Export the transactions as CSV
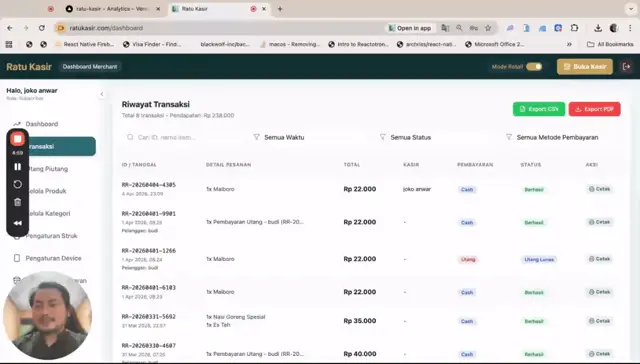Screen dimensions: 640x364 click(539, 109)
